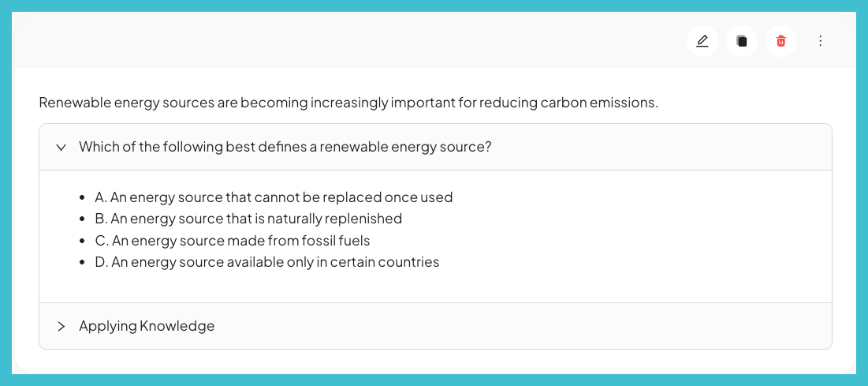Select option D available only in certain countries
The height and width of the screenshot is (386, 868).
tap(266, 262)
